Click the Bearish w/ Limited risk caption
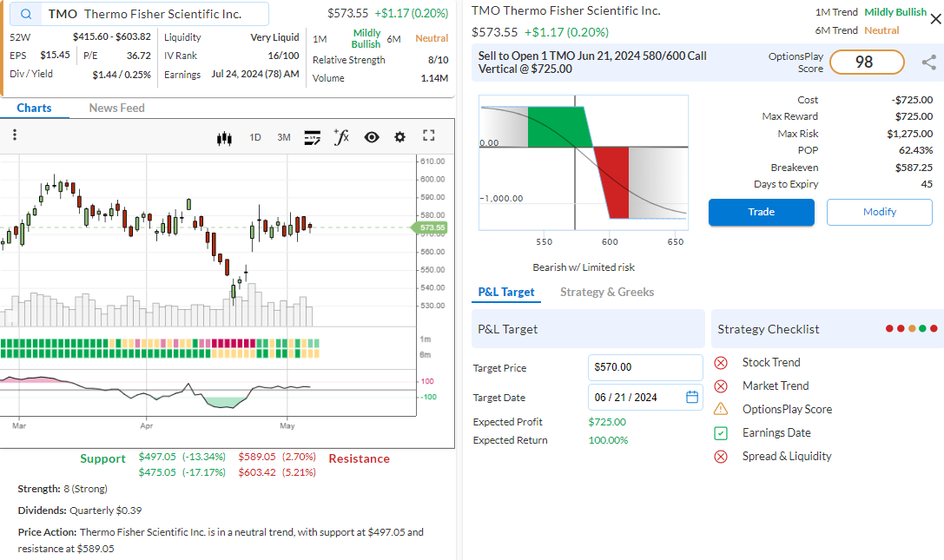 click(584, 267)
